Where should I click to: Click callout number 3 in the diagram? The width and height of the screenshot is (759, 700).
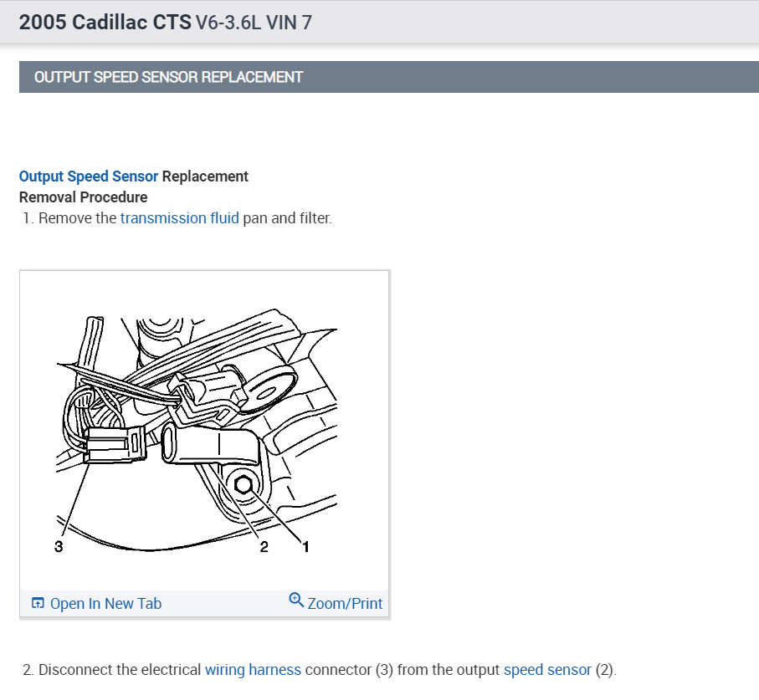coord(59,547)
